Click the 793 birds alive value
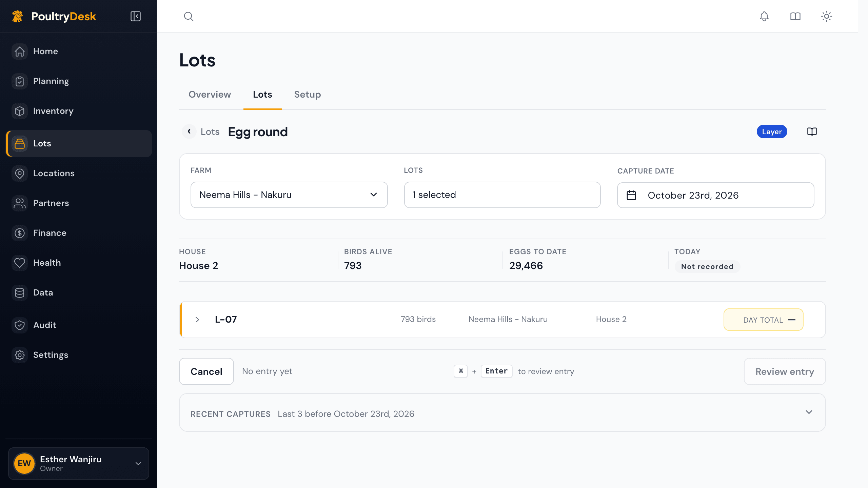 point(353,266)
